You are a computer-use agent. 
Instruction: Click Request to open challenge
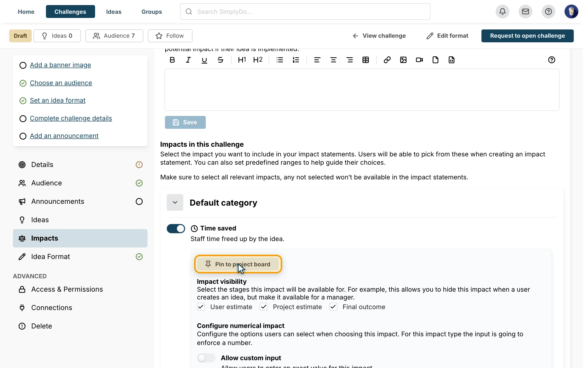[528, 36]
